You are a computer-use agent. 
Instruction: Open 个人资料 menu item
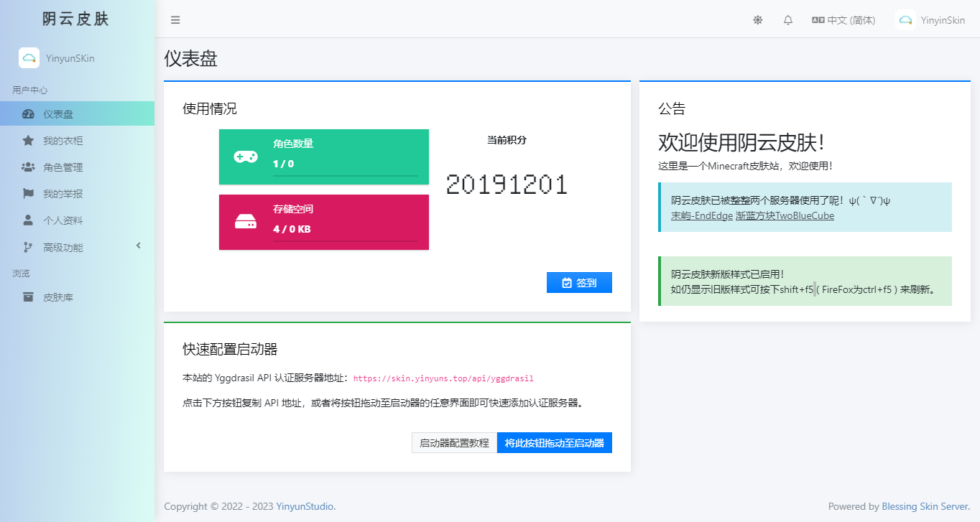click(x=77, y=220)
